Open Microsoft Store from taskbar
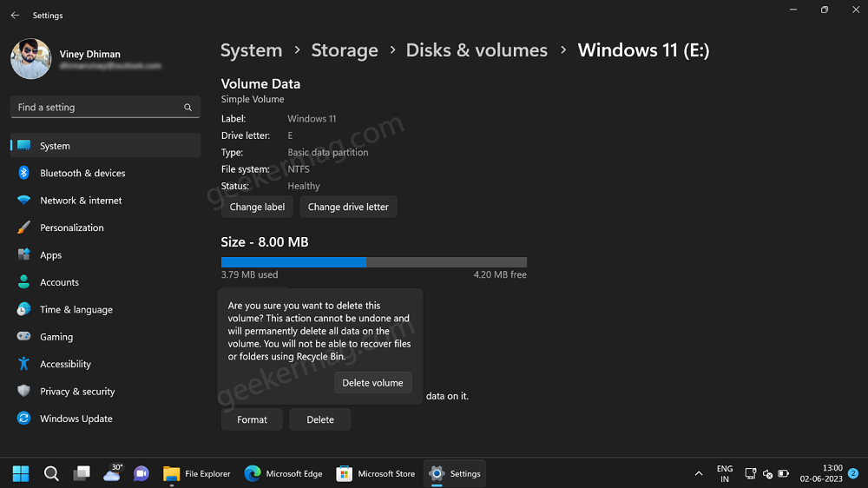 (375, 473)
